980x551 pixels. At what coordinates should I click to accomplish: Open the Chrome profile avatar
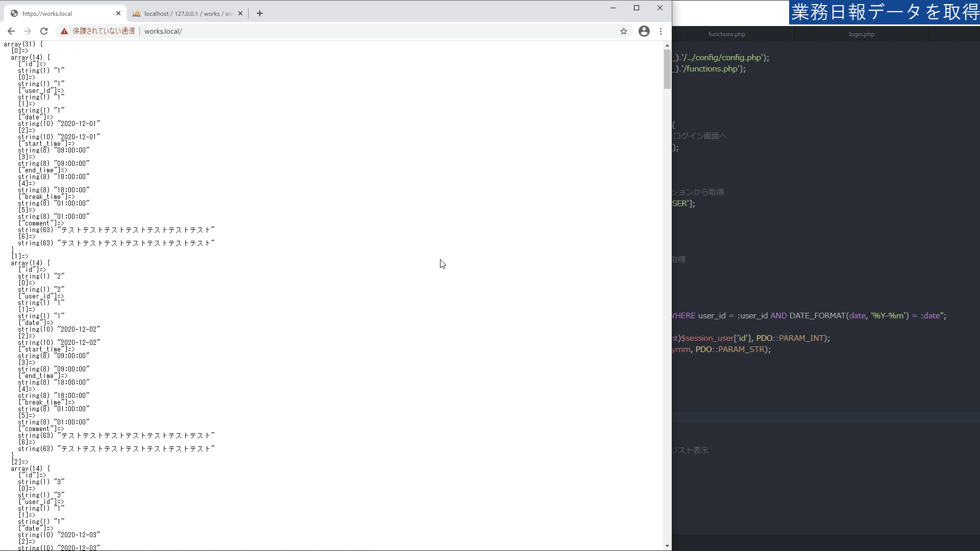(644, 31)
